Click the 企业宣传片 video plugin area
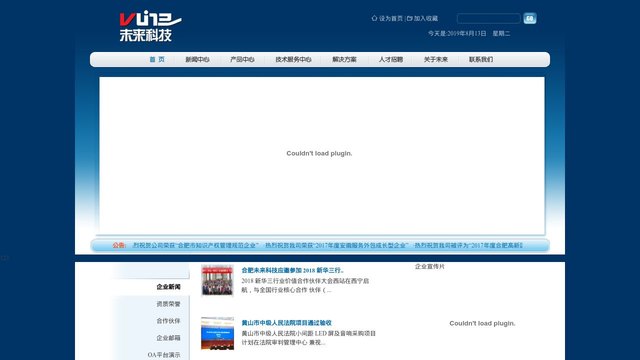The width and height of the screenshot is (640, 360). tap(482, 323)
